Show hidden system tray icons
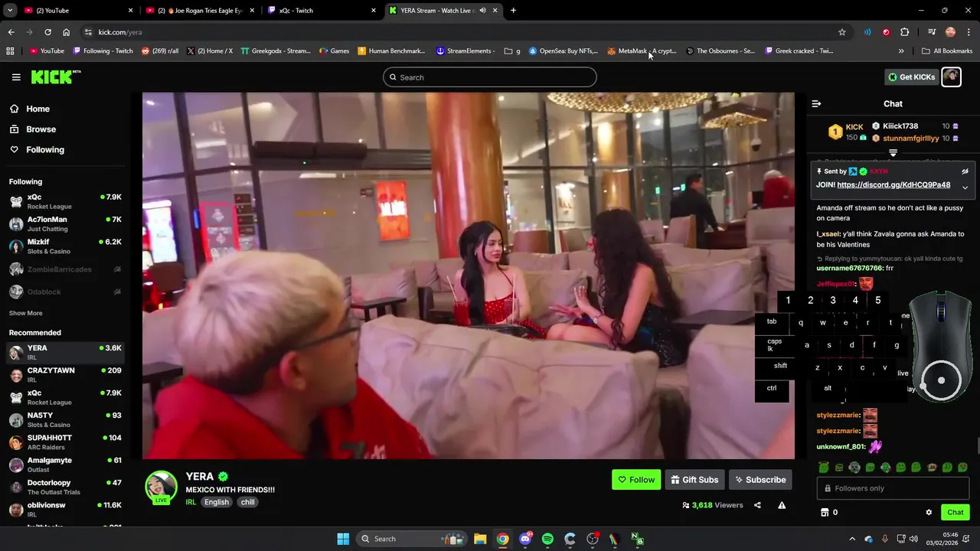Screen dimensions: 980x551 coord(851,539)
